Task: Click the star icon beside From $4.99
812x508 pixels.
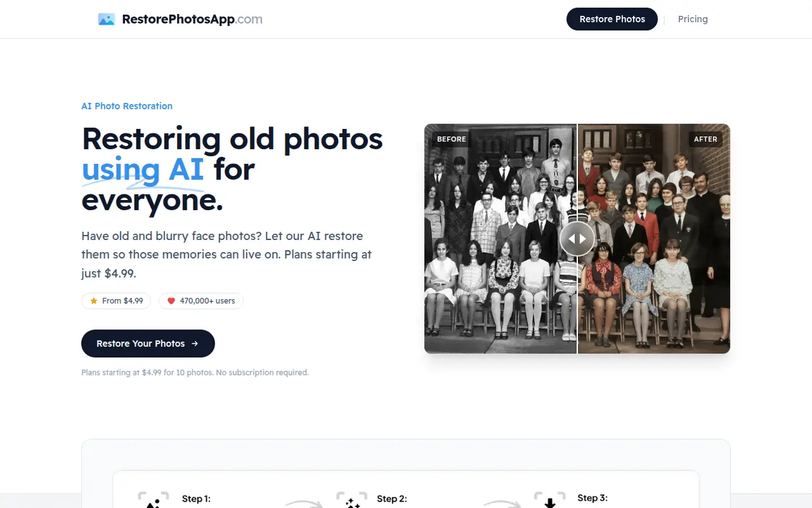Action: (x=94, y=301)
